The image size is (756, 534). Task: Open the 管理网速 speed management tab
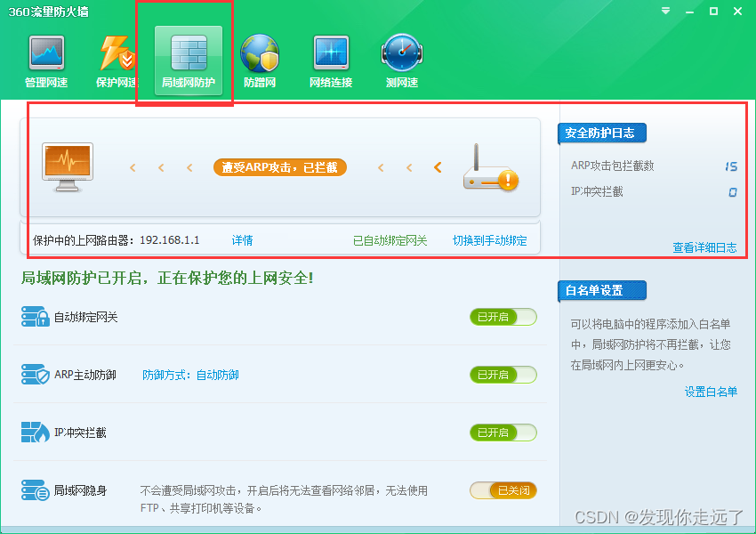tap(46, 61)
